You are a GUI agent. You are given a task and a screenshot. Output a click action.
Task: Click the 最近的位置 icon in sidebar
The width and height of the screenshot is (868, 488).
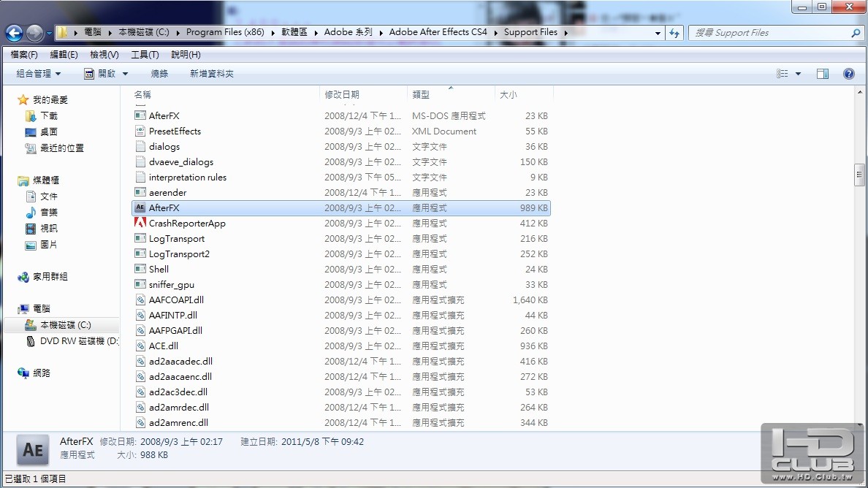pyautogui.click(x=31, y=148)
